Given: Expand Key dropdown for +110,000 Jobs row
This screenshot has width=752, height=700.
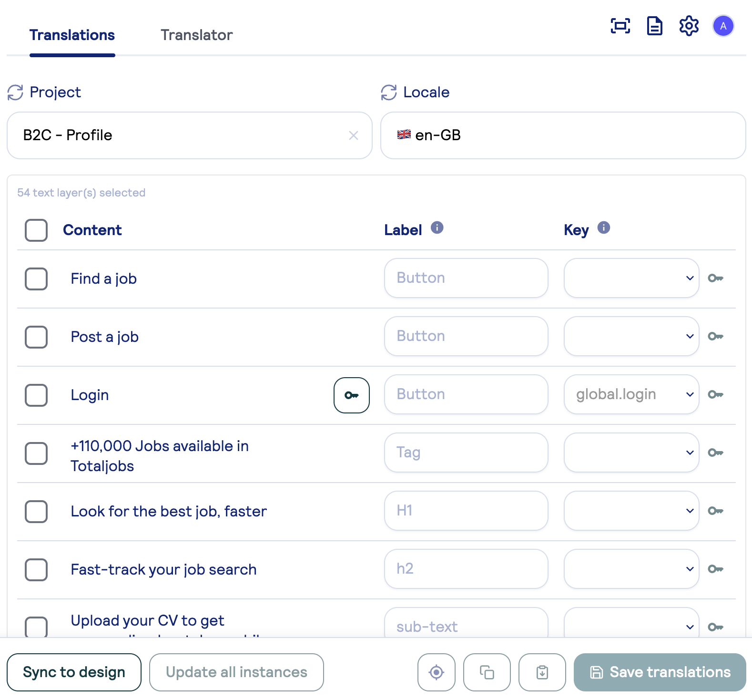Looking at the screenshot, I should 631,453.
